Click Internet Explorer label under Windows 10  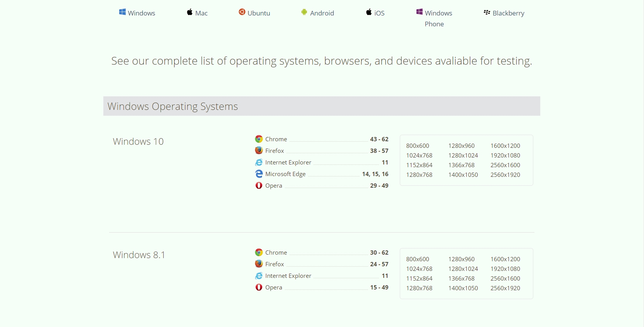tap(288, 163)
